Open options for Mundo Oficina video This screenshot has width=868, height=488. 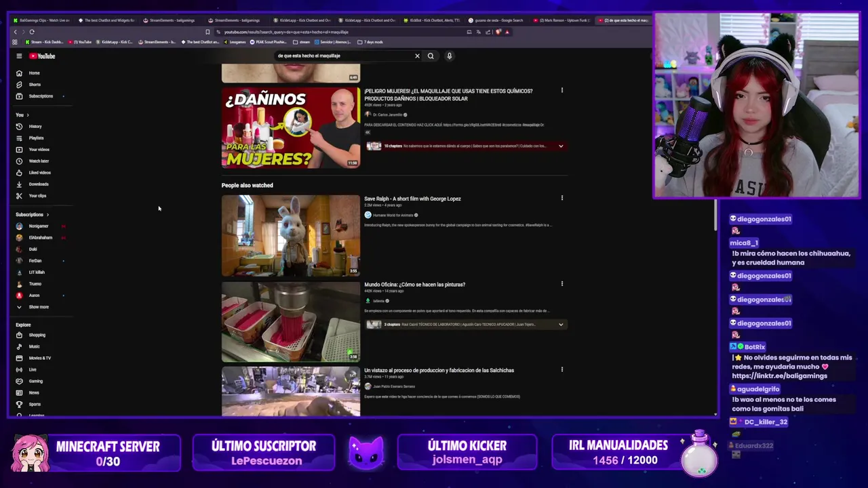click(x=561, y=284)
